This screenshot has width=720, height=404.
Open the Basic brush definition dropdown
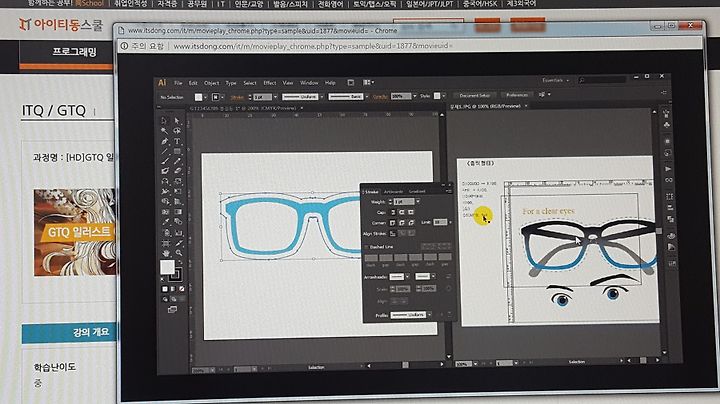coord(366,96)
